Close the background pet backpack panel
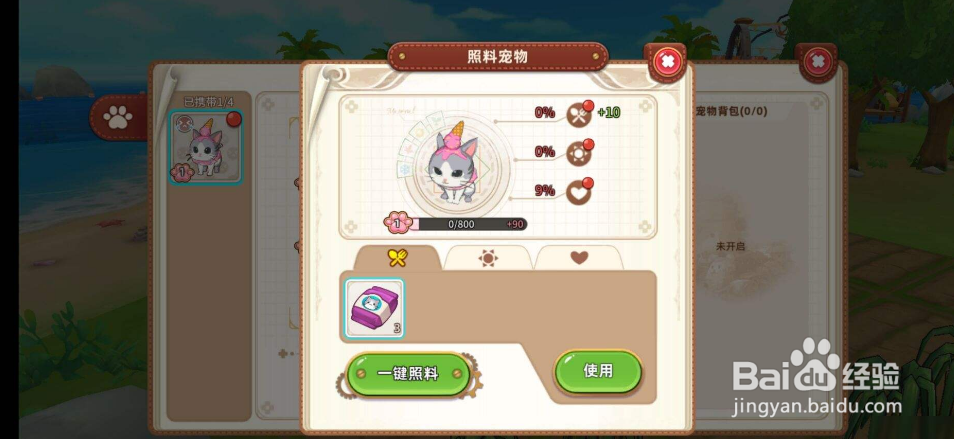Viewport: 954px width, 439px height. 818,61
